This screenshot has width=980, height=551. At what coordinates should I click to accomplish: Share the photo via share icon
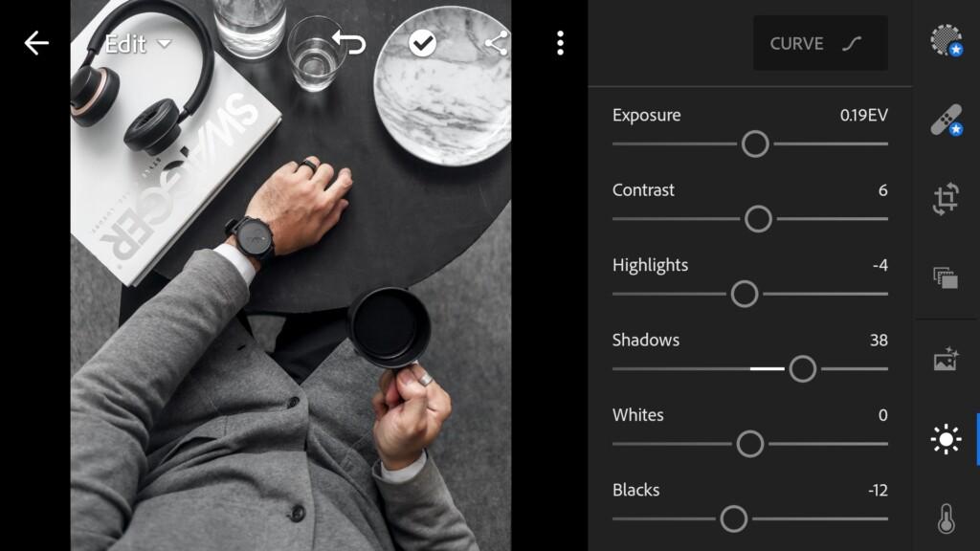point(497,43)
